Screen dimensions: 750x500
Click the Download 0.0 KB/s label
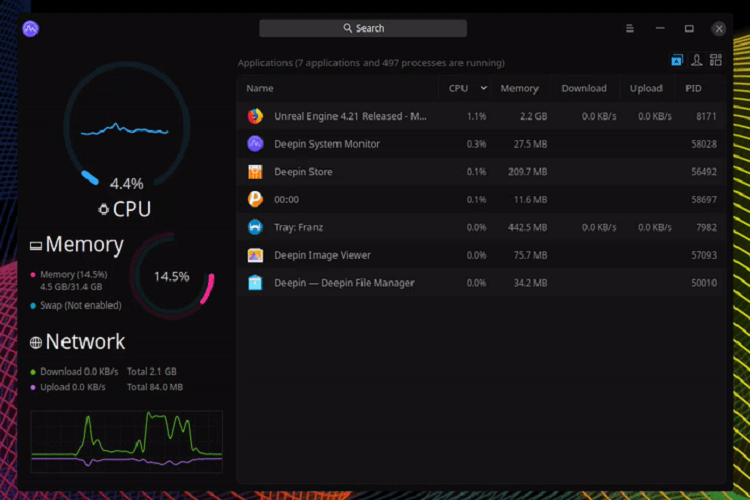point(79,371)
